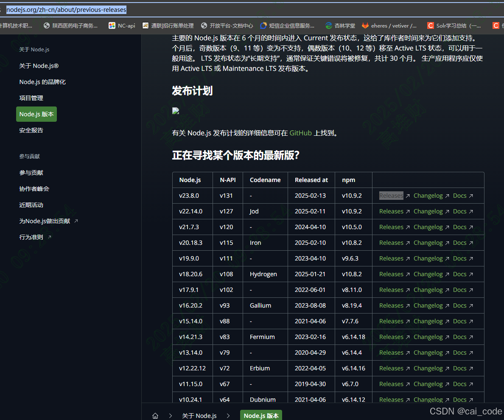
Task: Click the release date 2020-04-29
Action: pyautogui.click(x=310, y=353)
